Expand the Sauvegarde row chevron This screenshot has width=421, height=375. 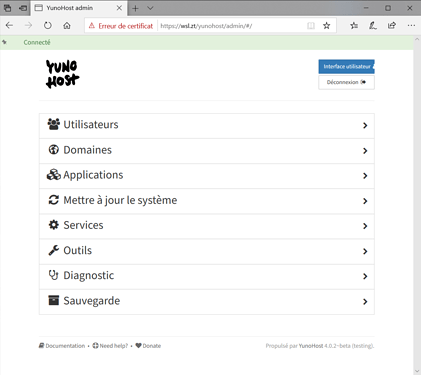tap(365, 302)
